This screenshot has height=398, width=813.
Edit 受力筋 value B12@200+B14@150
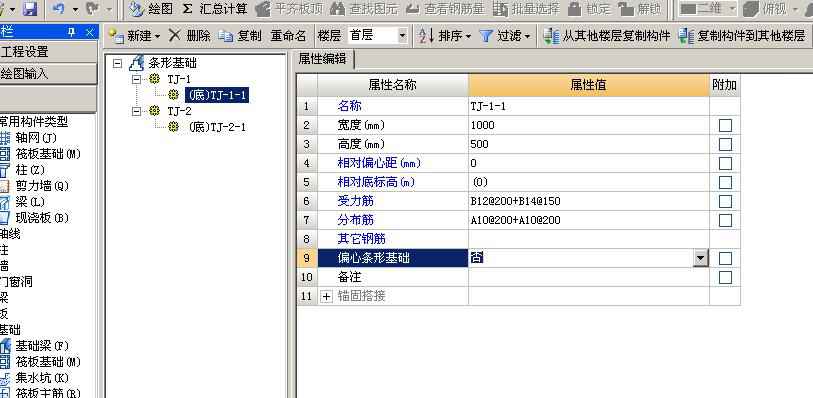point(588,201)
